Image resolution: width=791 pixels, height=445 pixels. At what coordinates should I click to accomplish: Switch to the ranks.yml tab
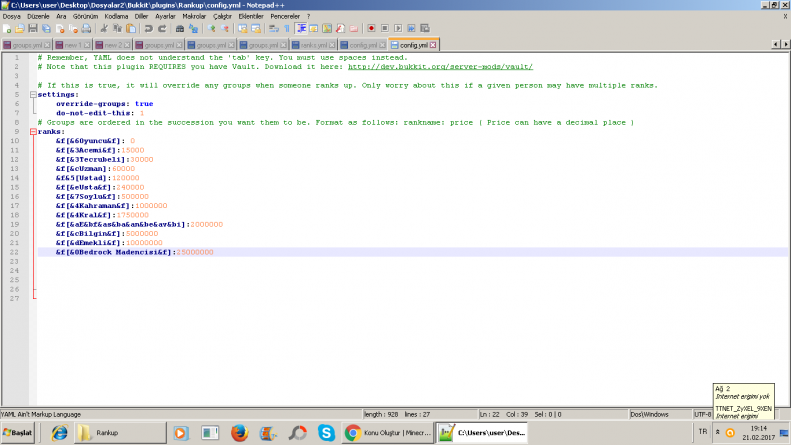(313, 45)
